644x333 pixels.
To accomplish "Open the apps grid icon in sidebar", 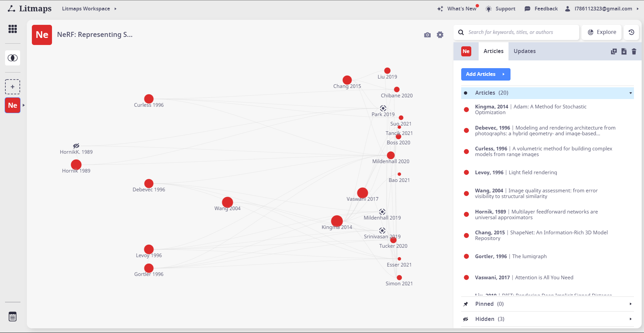I will click(12, 29).
